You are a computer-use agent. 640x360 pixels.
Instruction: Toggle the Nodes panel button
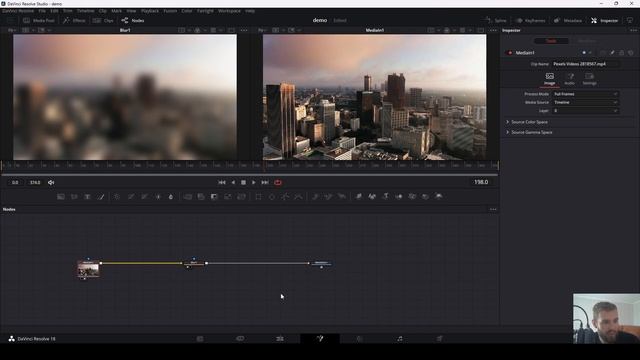133,20
